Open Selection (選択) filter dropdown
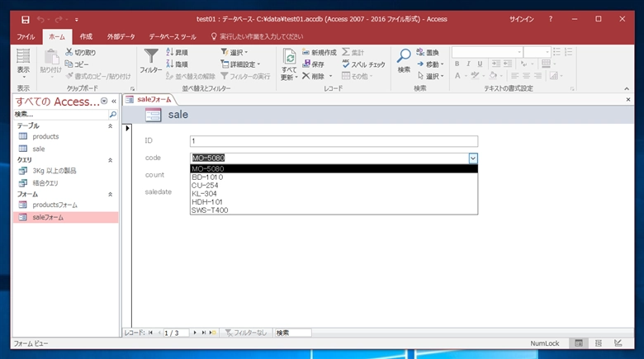The height and width of the screenshot is (359, 644). (234, 52)
